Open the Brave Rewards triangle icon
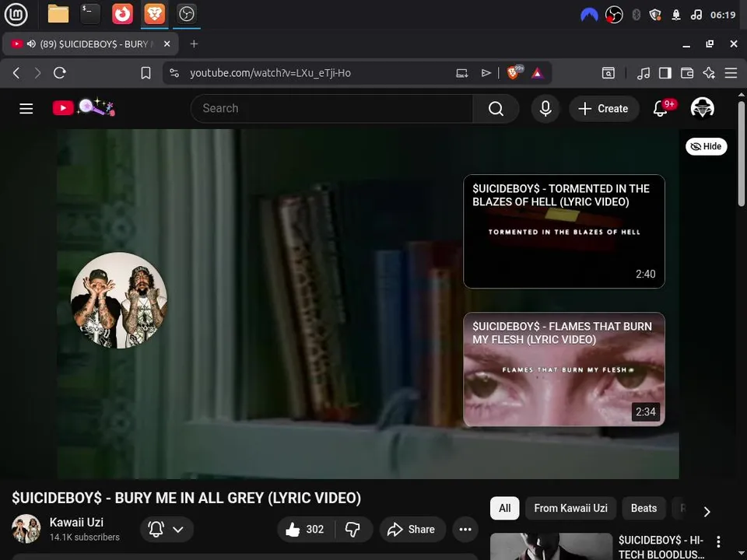747x560 pixels. click(538, 73)
